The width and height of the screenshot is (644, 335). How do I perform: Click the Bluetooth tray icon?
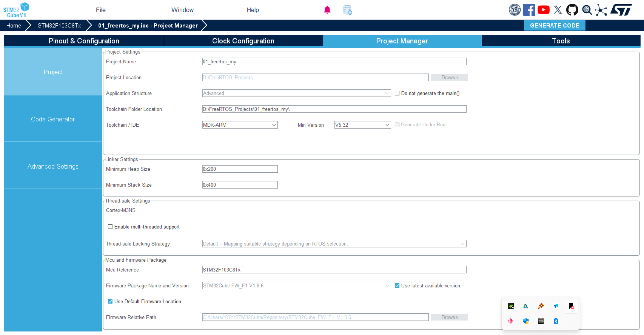(556, 321)
